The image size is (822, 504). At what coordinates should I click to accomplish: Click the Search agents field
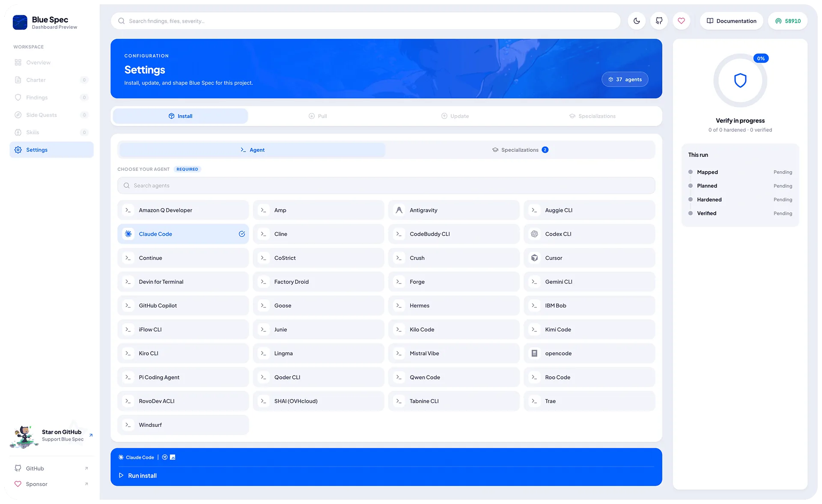(386, 185)
